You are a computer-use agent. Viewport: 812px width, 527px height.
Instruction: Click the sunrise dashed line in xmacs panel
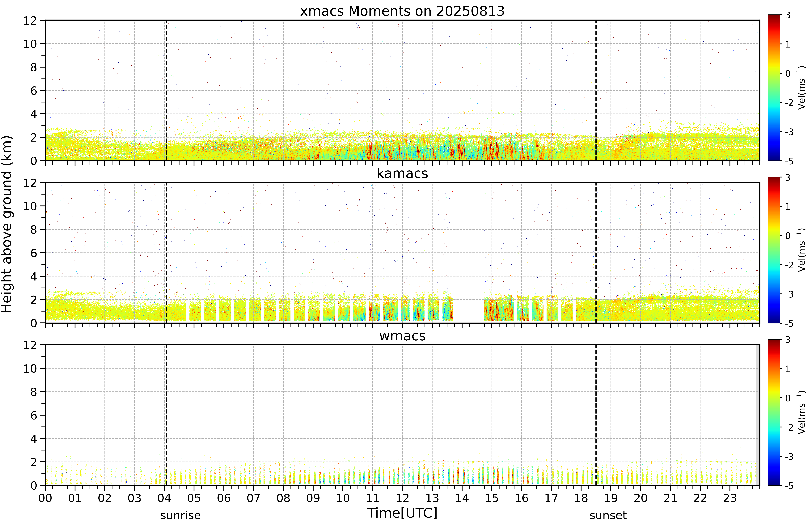[167, 90]
